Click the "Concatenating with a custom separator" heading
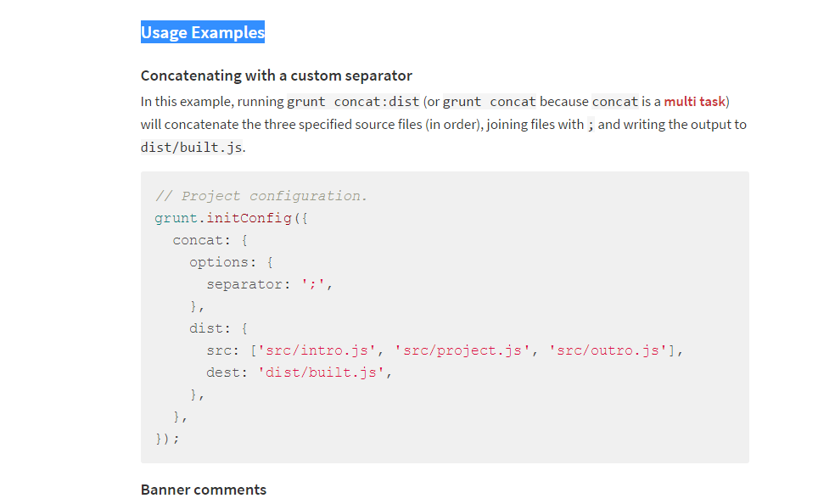 277,76
